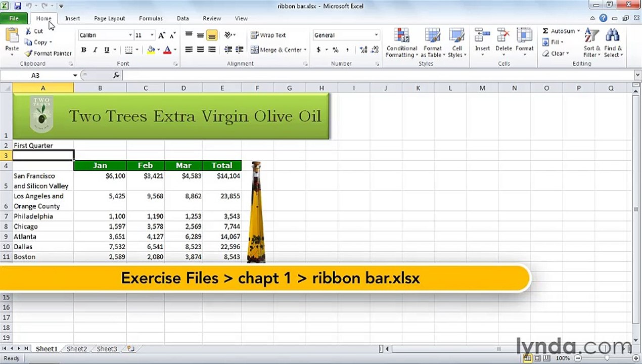
Task: Click the formula bar input field
Action: (379, 75)
